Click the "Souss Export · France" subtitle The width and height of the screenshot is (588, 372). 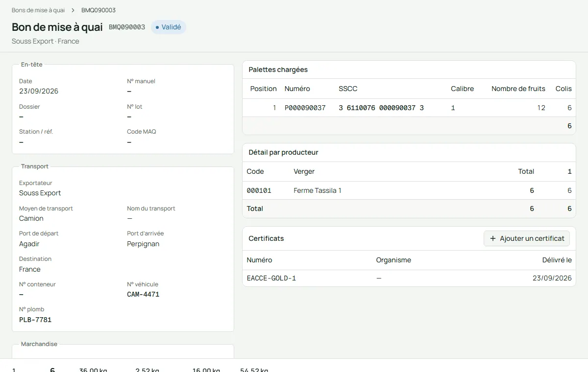[x=46, y=41]
